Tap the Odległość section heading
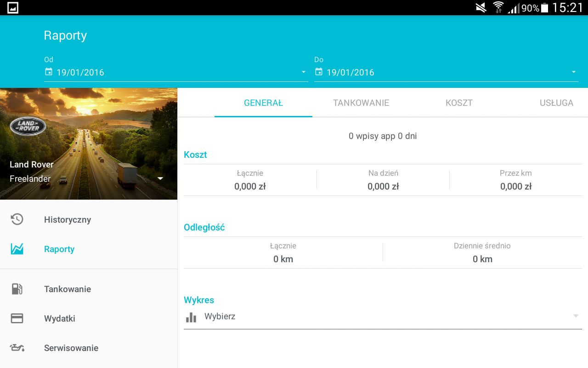Viewport: 588px width, 368px height. [x=204, y=227]
